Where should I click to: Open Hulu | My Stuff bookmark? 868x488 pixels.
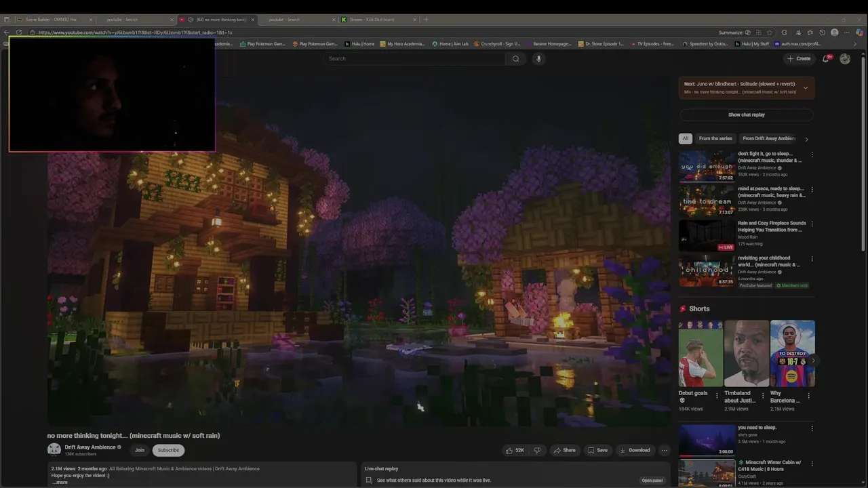click(x=751, y=44)
